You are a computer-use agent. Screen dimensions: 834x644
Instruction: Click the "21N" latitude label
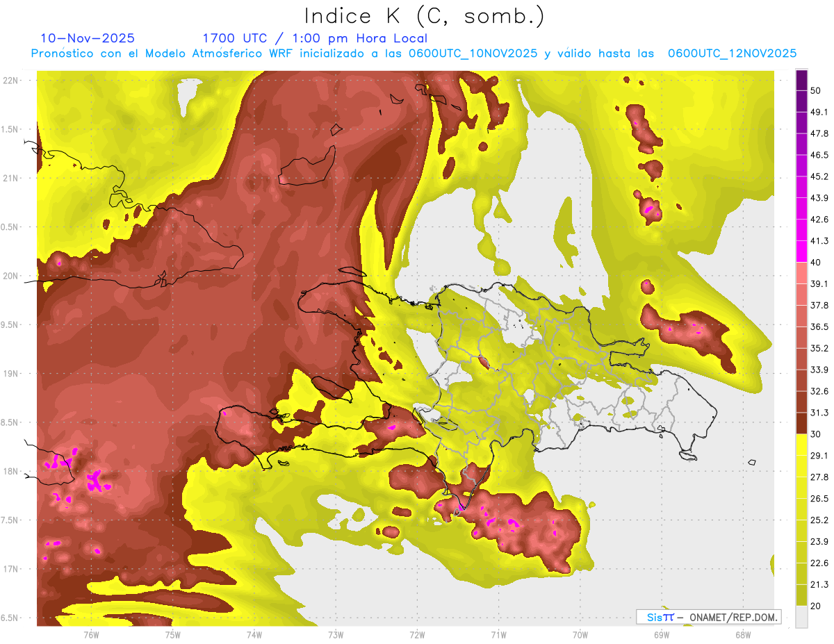click(11, 178)
